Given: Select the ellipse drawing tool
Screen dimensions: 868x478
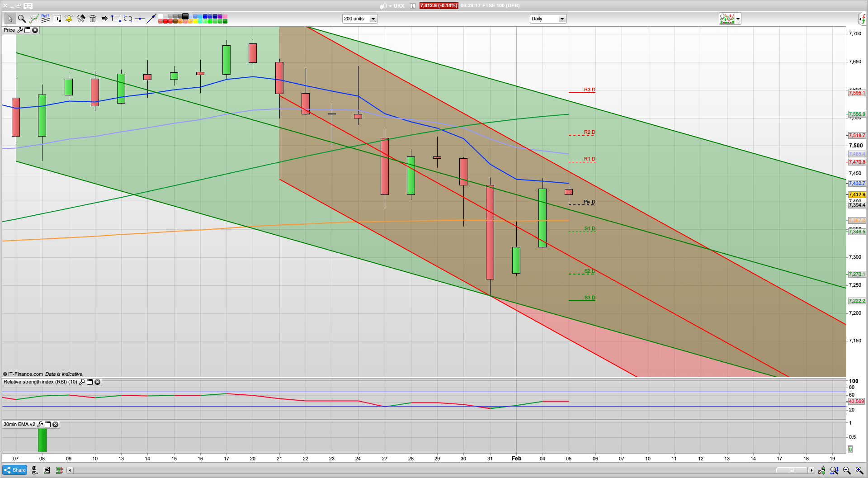Looking at the screenshot, I should point(128,19).
